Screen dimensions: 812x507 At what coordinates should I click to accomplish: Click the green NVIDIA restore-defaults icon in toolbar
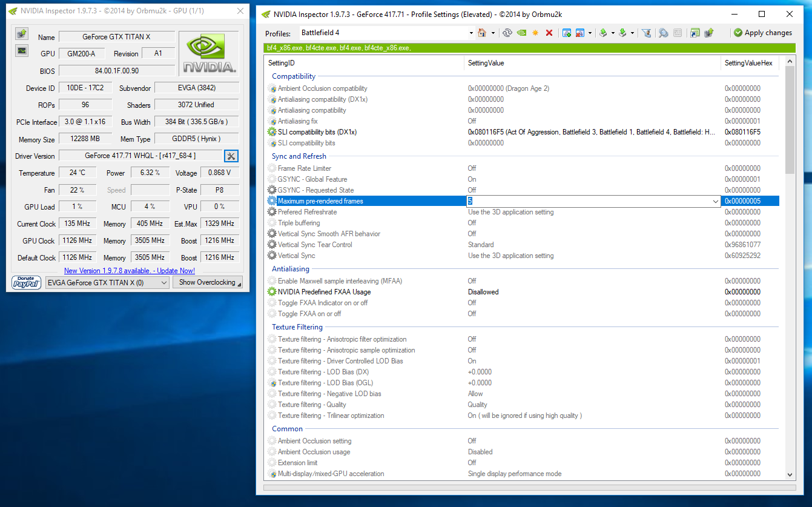521,33
